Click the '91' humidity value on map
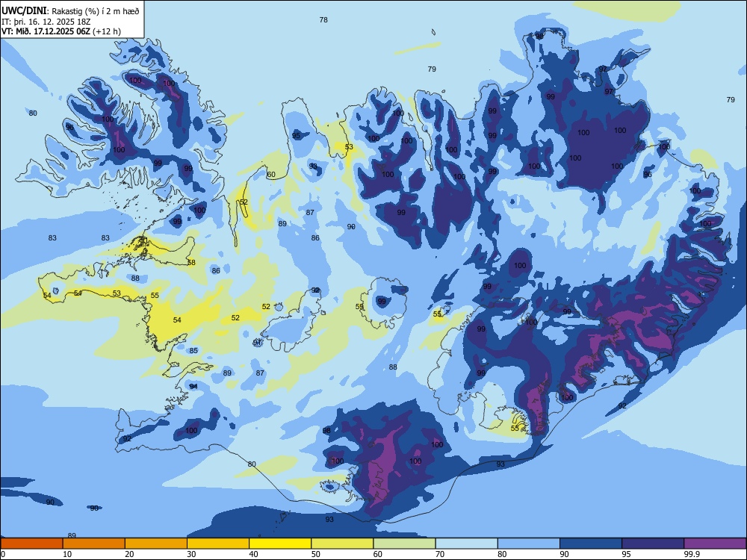747x560 pixels. point(257,342)
